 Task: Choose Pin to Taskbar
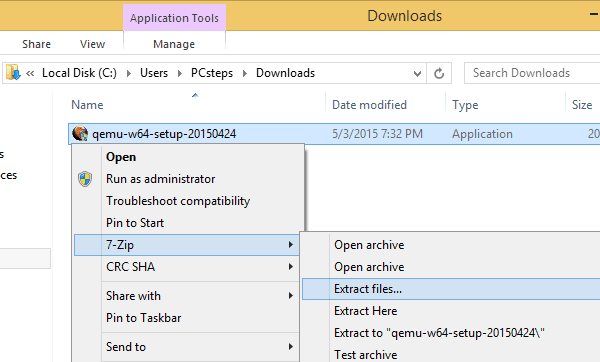pos(143,318)
